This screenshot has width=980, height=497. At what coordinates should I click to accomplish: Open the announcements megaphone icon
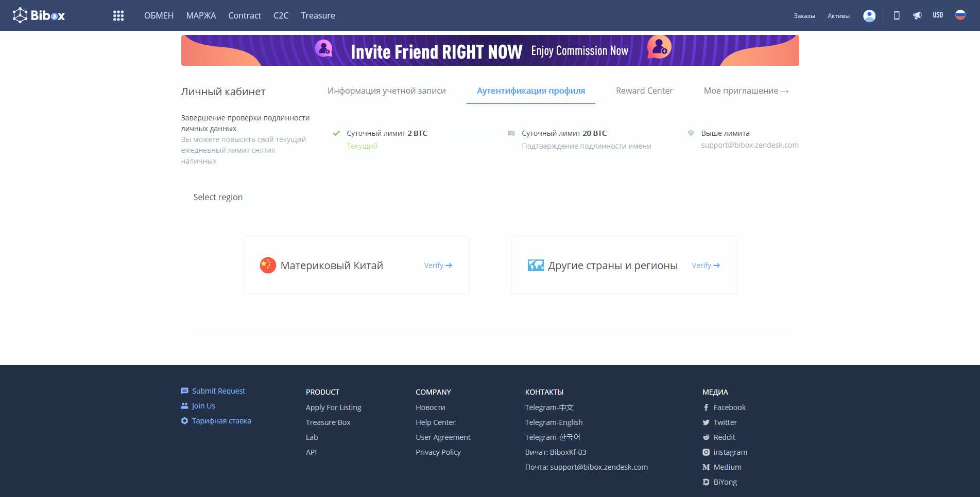tap(917, 15)
